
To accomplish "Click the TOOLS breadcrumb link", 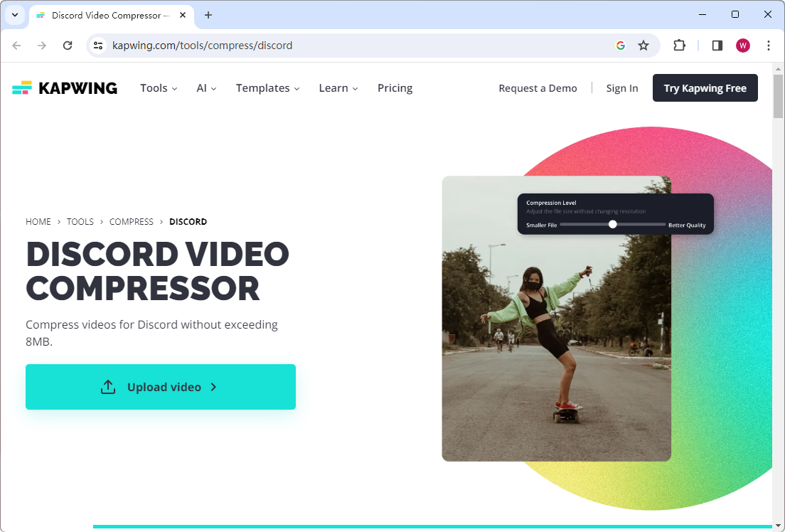I will click(x=80, y=221).
